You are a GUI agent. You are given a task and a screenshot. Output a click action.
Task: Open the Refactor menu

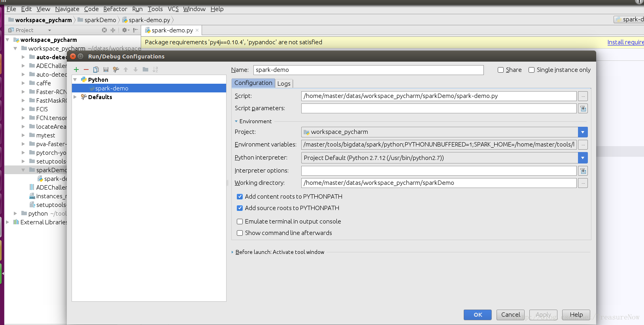[x=115, y=9]
